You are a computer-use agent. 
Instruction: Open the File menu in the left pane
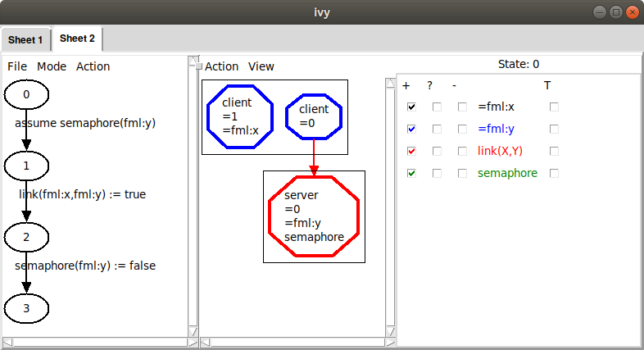pyautogui.click(x=17, y=66)
